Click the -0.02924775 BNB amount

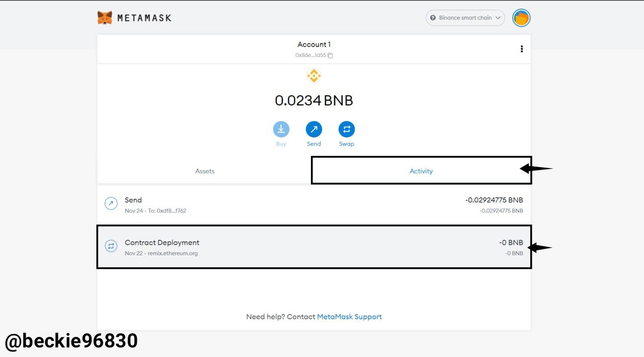[x=494, y=200]
